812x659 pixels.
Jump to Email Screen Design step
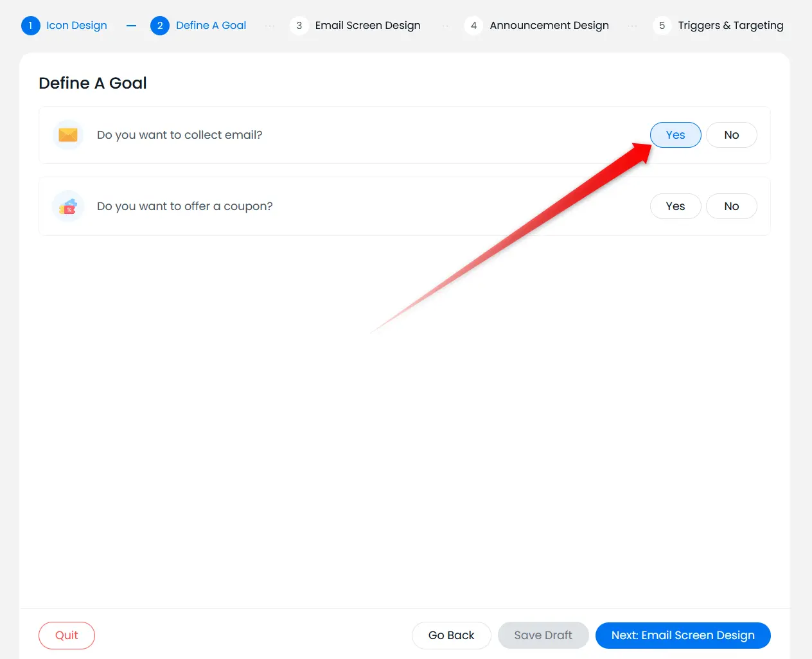click(367, 26)
